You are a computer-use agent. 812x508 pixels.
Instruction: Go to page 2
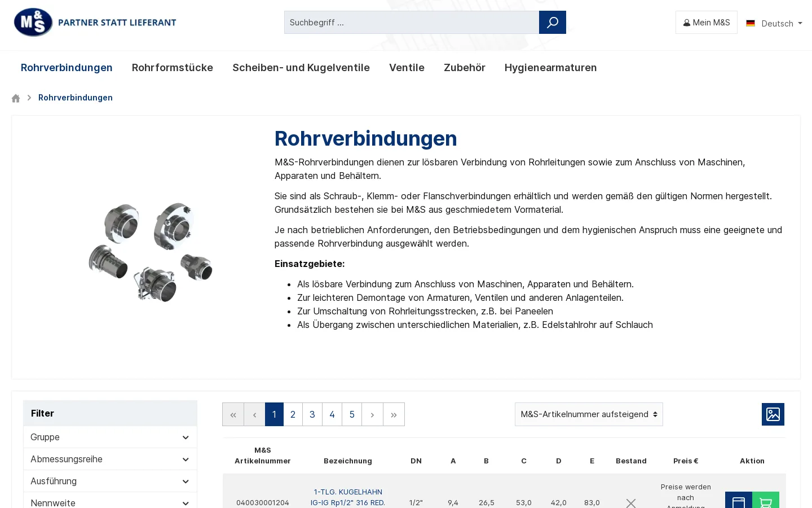click(x=293, y=414)
